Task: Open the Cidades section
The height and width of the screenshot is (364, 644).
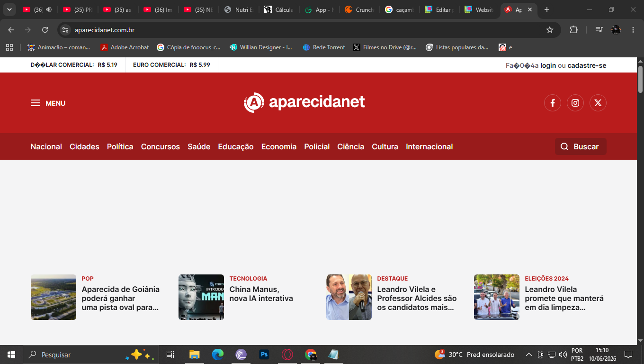Action: [84, 146]
